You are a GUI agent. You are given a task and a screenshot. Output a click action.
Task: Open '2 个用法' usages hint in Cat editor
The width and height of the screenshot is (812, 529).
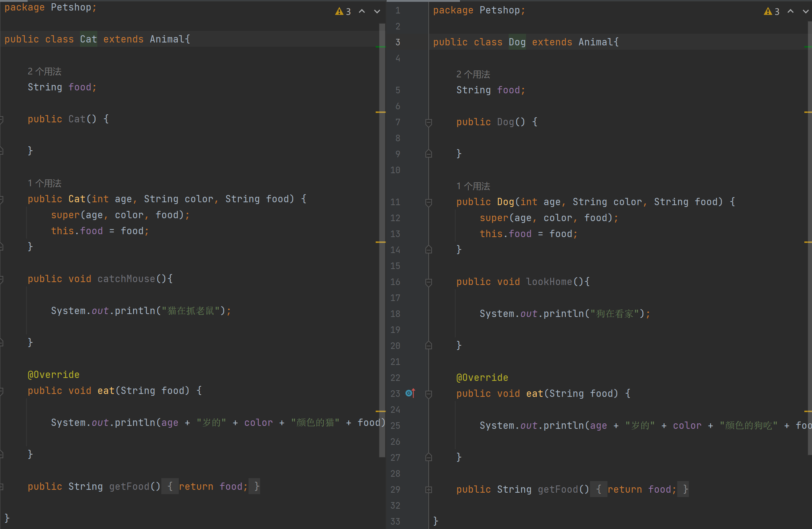click(44, 72)
